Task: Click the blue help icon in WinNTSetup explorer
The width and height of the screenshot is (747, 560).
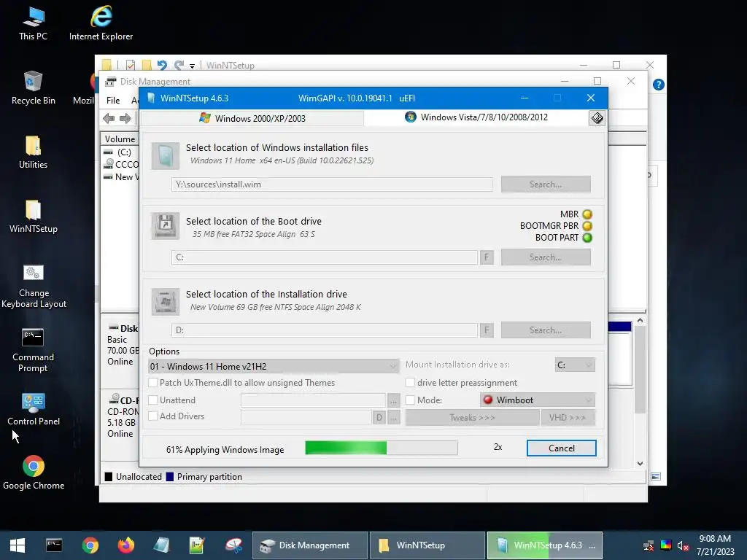Action: pyautogui.click(x=659, y=85)
